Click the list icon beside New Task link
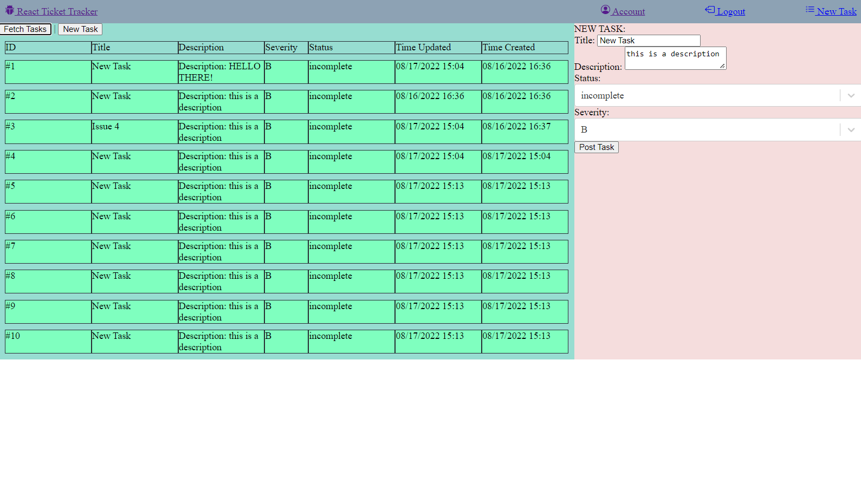This screenshot has height=504, width=861. click(810, 10)
